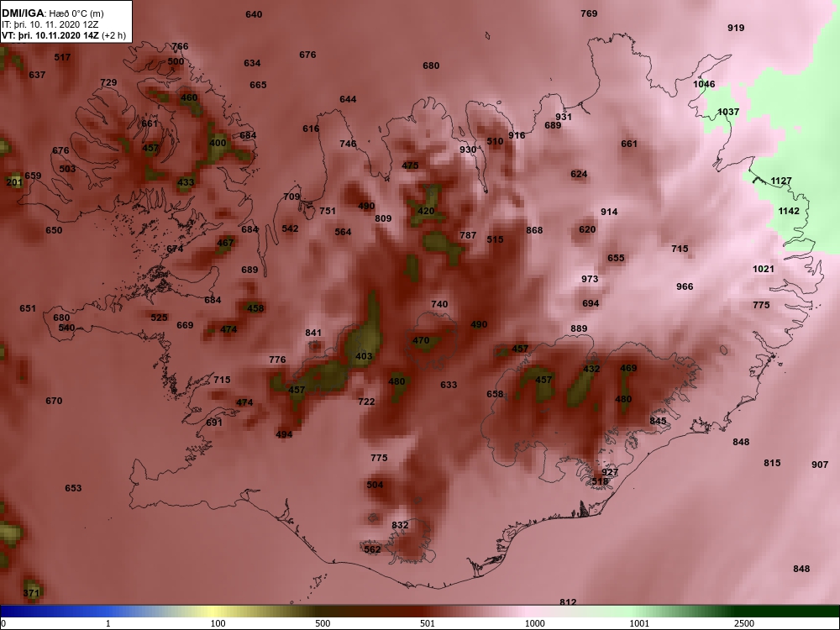Click the 400 value in the Westfjords

(218, 143)
